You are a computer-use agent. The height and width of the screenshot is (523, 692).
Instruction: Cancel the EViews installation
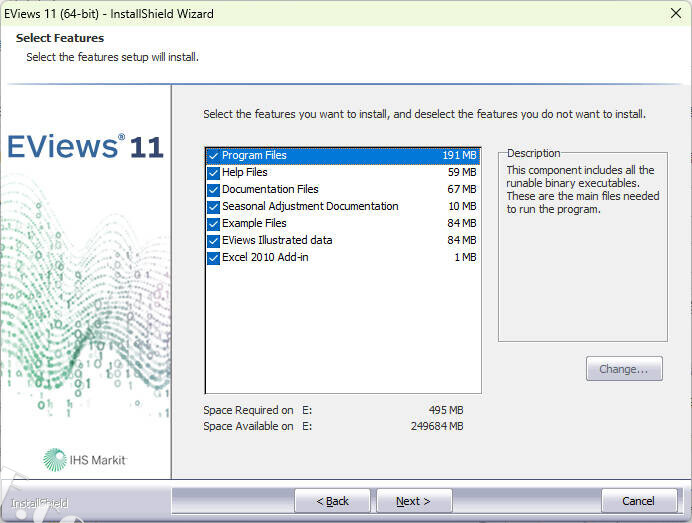click(638, 501)
